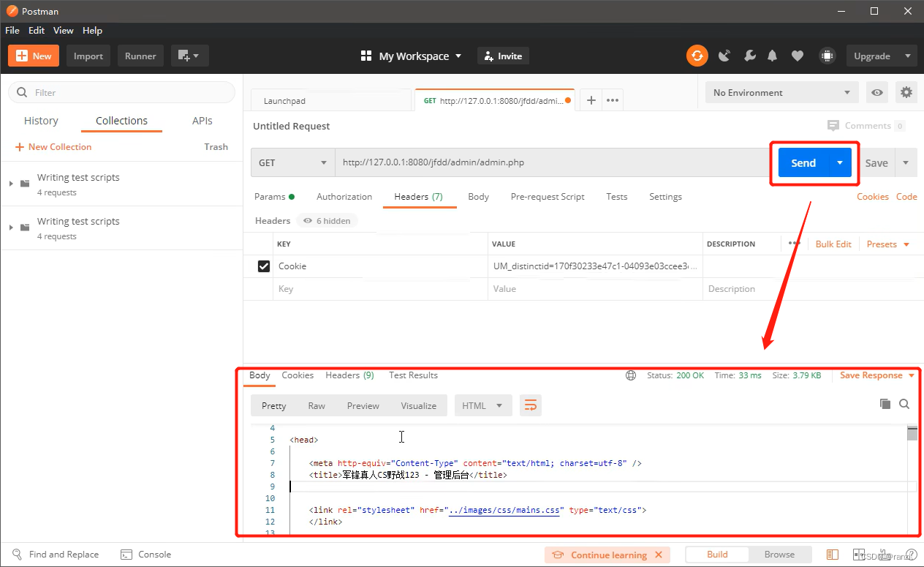
Task: Open the satellite capture requests icon
Action: point(724,56)
